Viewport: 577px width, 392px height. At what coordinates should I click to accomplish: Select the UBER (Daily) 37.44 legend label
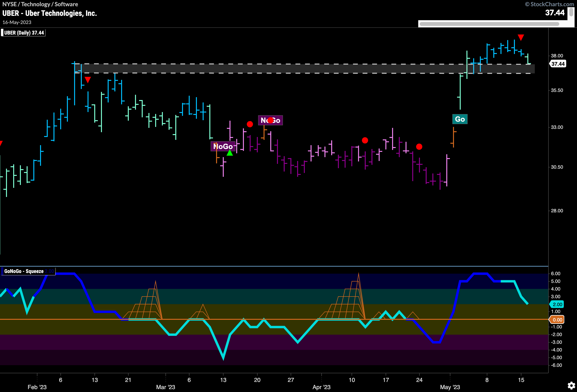[24, 33]
